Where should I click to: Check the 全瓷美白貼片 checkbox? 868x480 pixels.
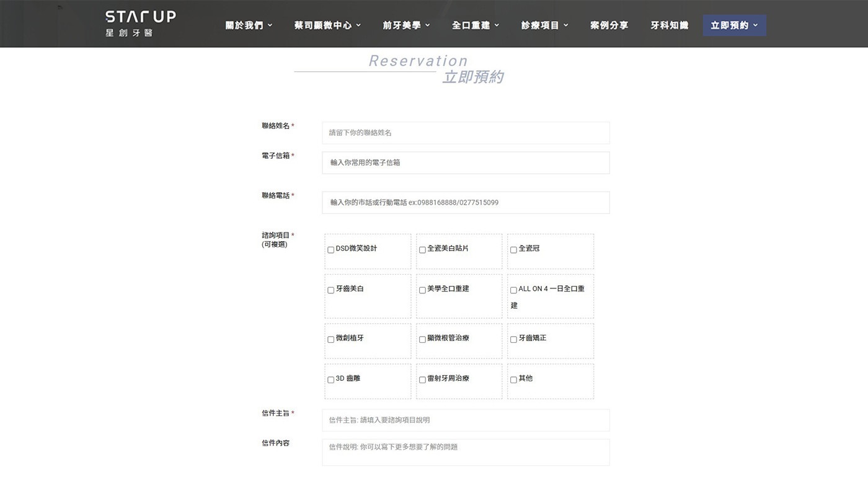pos(422,250)
